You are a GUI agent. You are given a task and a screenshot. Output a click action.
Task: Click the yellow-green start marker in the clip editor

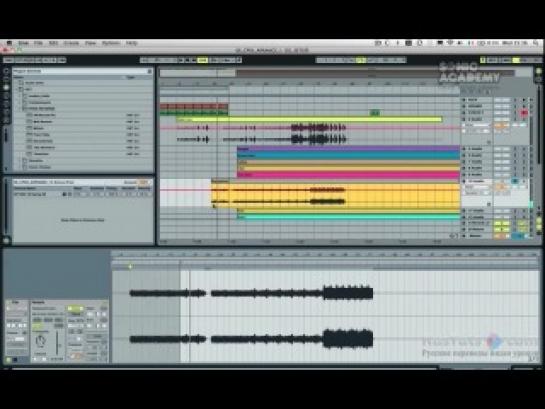(130, 267)
